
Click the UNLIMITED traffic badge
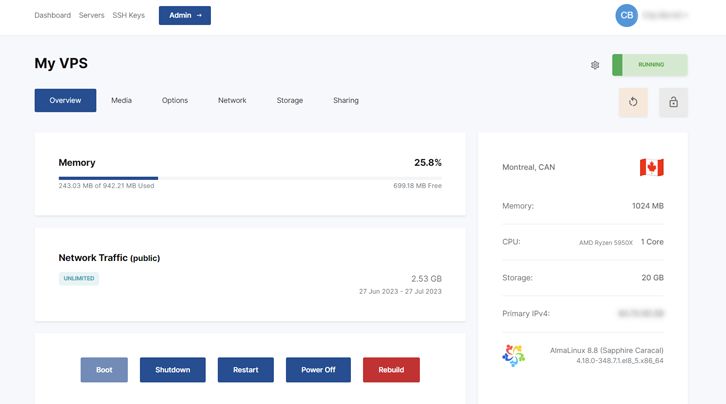click(79, 278)
